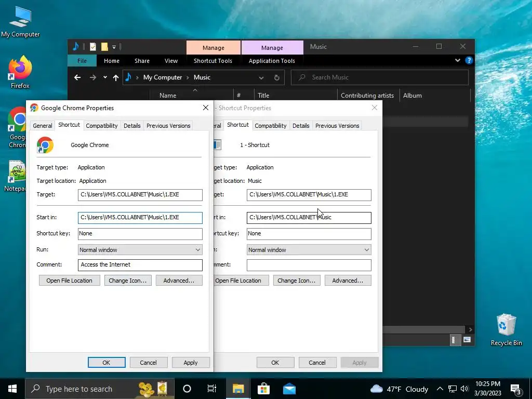
Task: Click Shortcut key field in Chrome Properties
Action: 140,234
